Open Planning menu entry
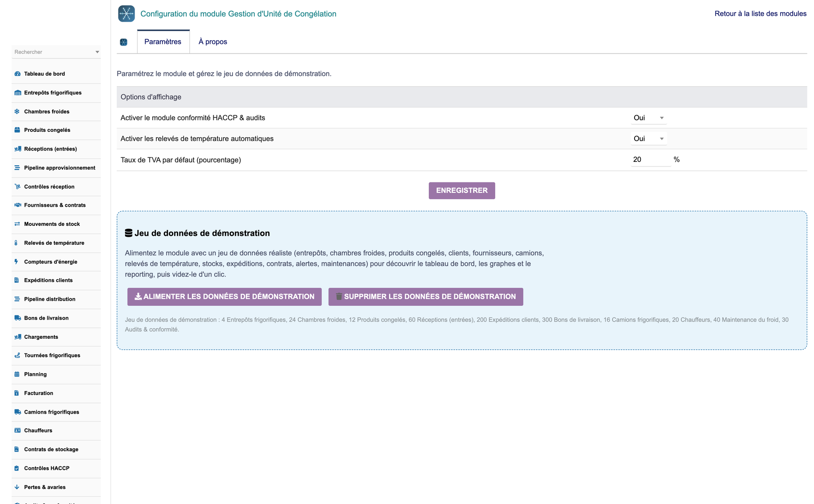The width and height of the screenshot is (814, 504). 35,374
